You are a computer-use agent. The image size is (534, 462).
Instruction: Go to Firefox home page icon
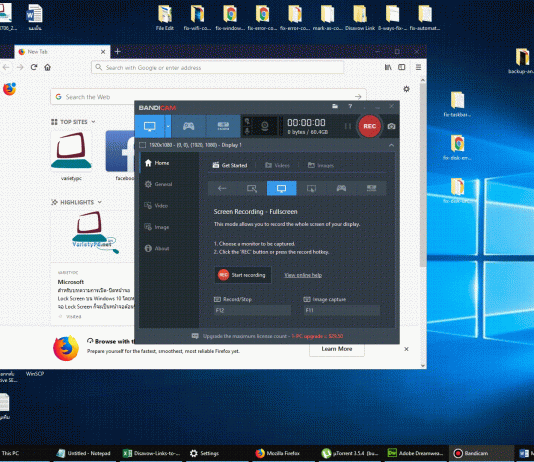[x=47, y=67]
